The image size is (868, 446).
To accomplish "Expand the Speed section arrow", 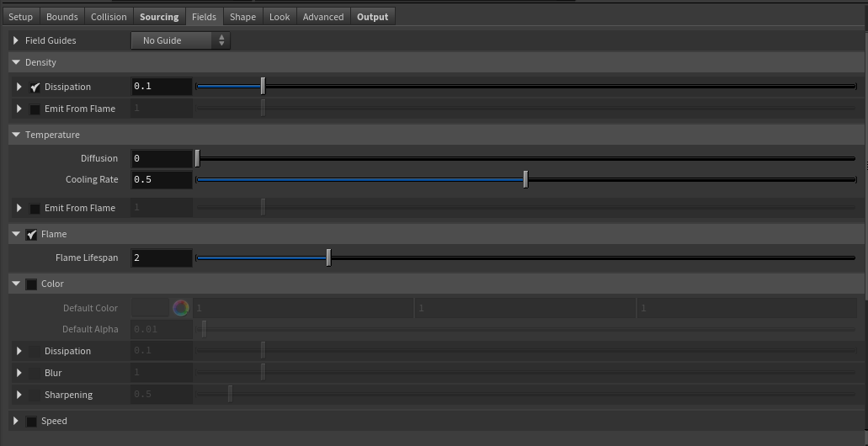I will tap(16, 421).
